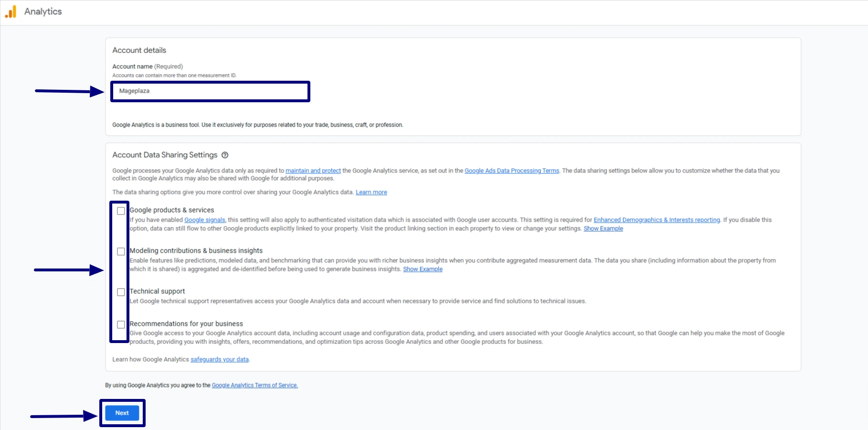
Task: Enable Google products & services checkbox
Action: [121, 211]
